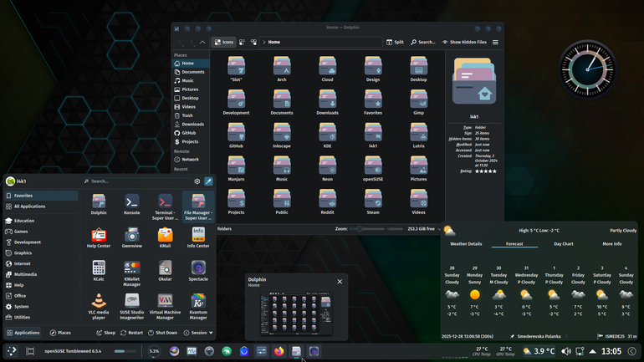Screen dimensions: 644x362
Task: Open Spectacle from the Favorites grid
Action: (x=198, y=271)
